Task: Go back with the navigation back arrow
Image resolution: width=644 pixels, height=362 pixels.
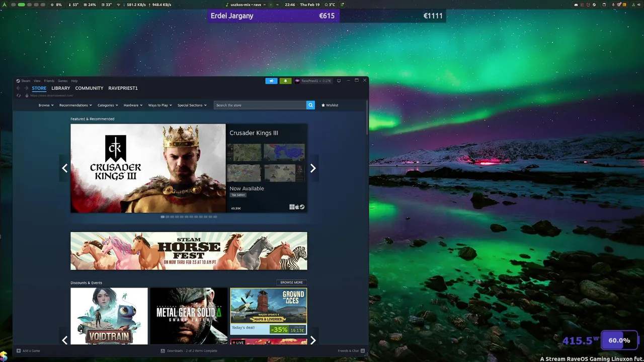Action: coord(19,88)
